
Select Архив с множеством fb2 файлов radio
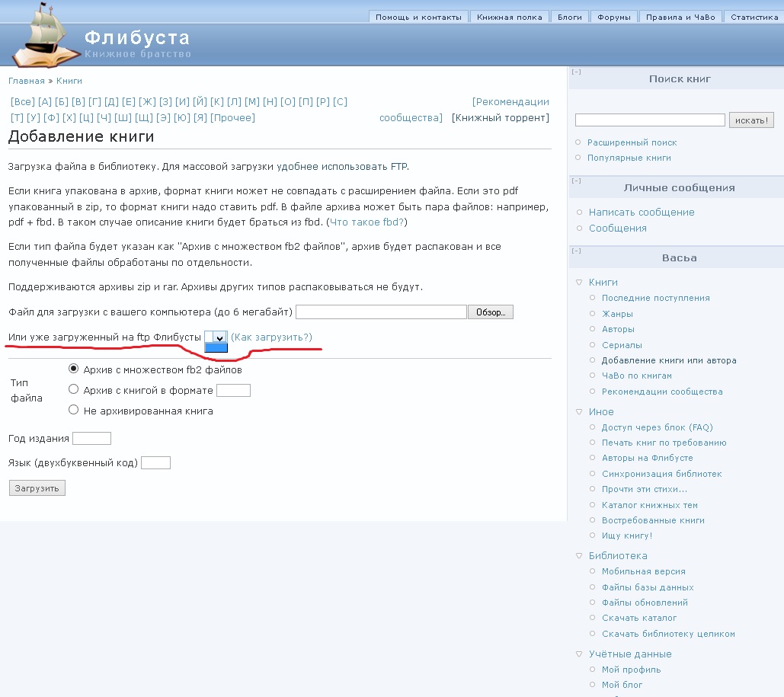tap(73, 369)
